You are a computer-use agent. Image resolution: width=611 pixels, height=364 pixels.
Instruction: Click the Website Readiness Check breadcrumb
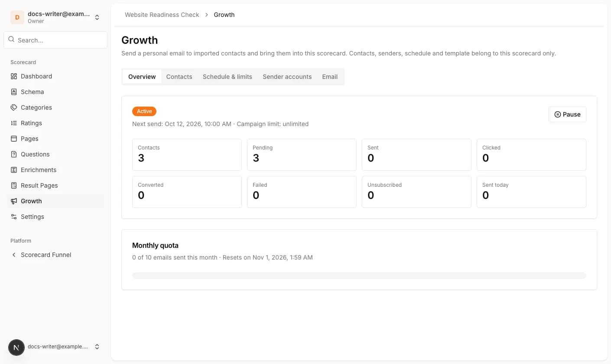162,15
